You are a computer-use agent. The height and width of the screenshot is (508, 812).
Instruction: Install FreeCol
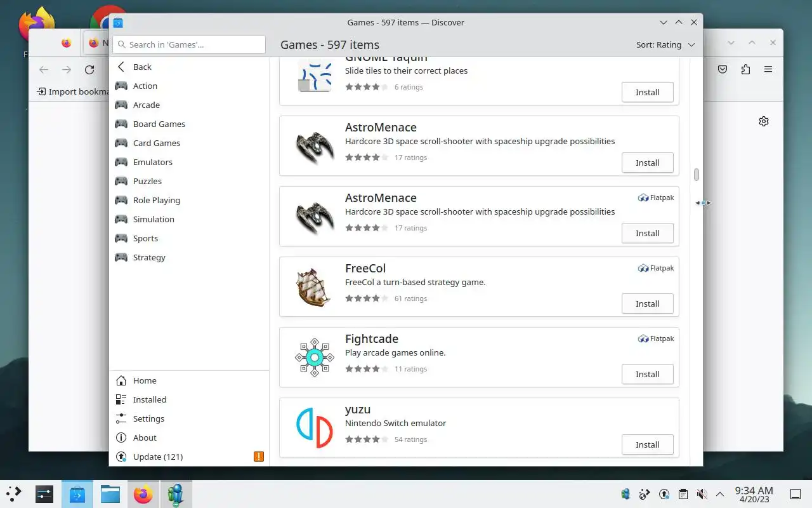(647, 304)
